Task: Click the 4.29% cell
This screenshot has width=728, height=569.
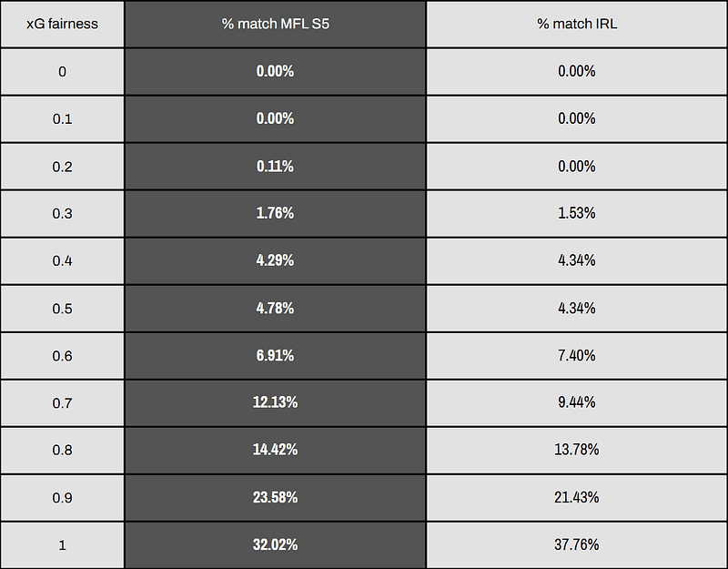Action: (x=276, y=260)
